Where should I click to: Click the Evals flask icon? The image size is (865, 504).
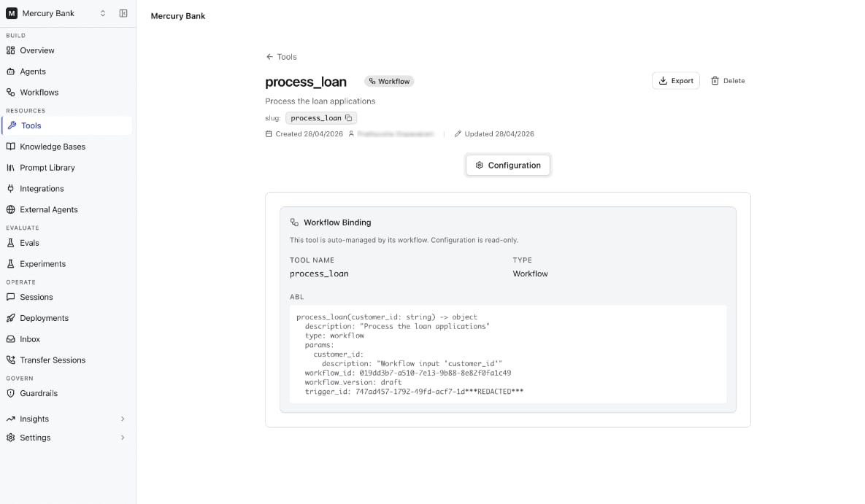10,243
